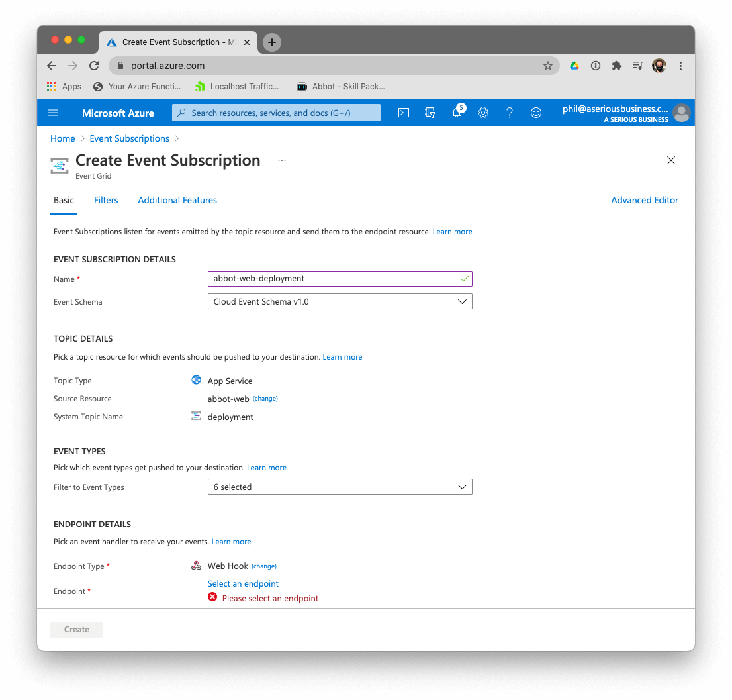Click the Web Hook endpoint type icon

(x=196, y=566)
